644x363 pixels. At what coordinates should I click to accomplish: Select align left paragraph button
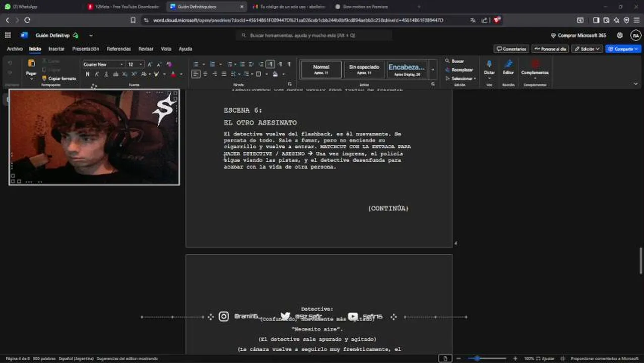(196, 74)
